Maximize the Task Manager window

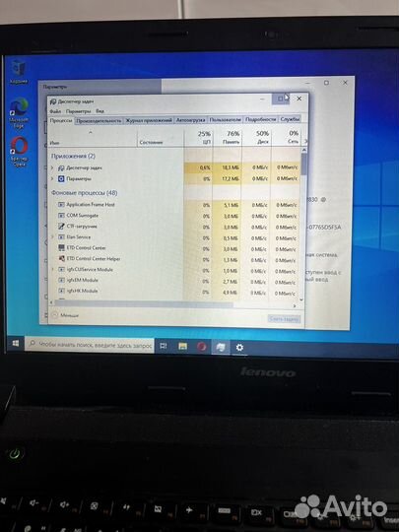pos(281,99)
